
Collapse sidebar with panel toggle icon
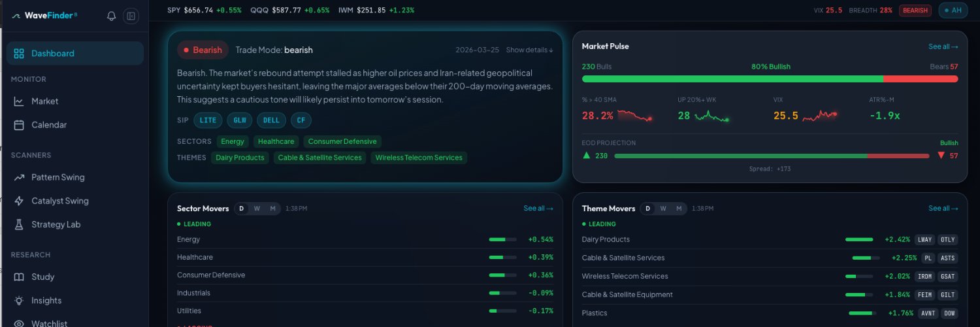131,16
